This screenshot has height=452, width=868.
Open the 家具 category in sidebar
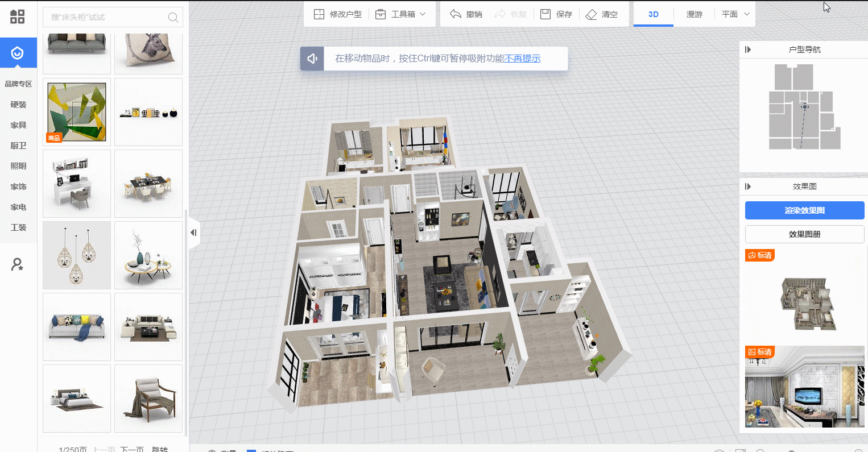click(18, 125)
